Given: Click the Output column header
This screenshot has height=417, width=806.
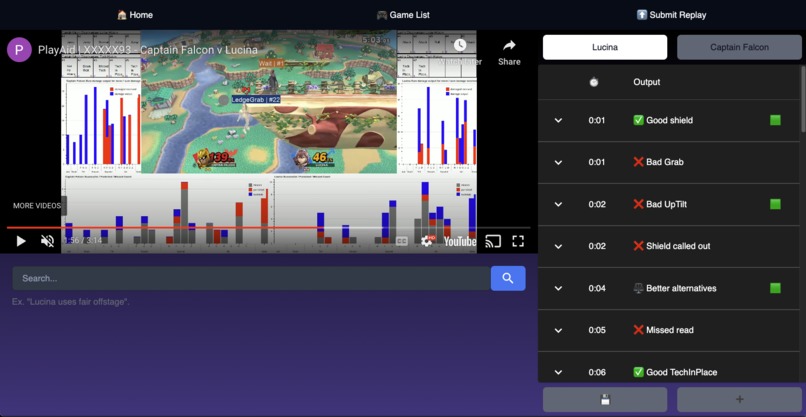Looking at the screenshot, I should point(647,82).
